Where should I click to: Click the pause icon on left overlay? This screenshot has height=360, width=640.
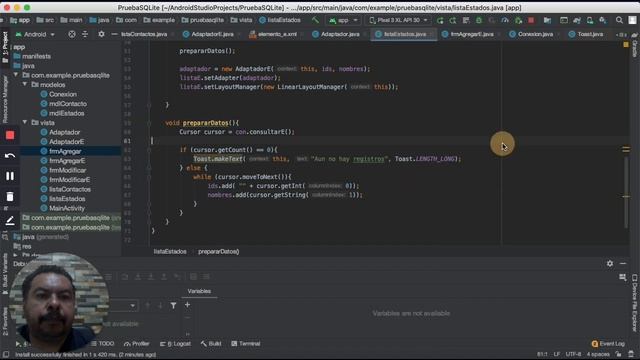pyautogui.click(x=10, y=176)
